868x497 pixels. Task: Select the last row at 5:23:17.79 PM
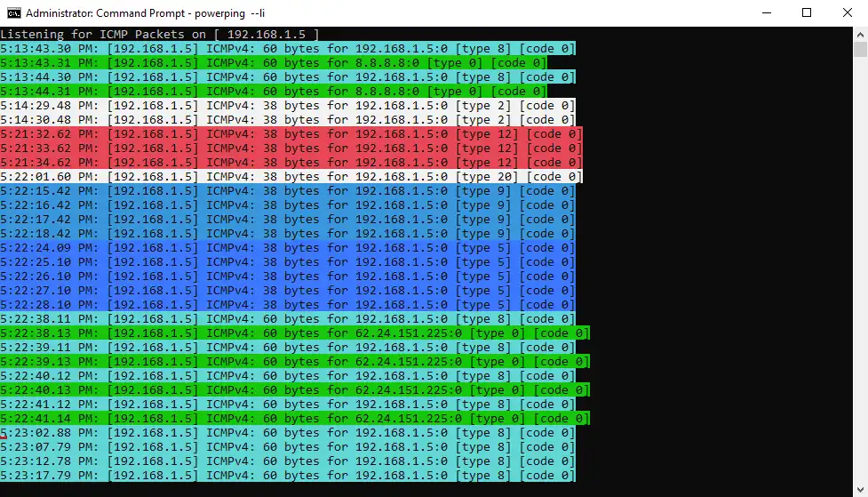click(288, 476)
